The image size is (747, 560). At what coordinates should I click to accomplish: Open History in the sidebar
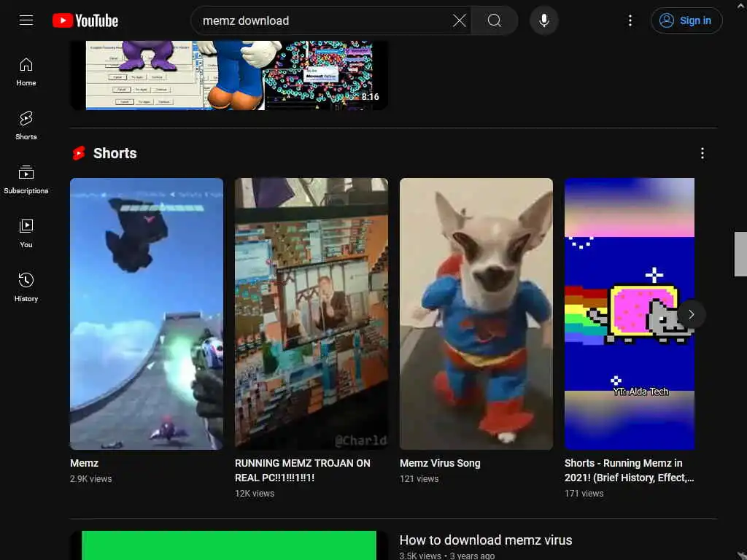(26, 287)
